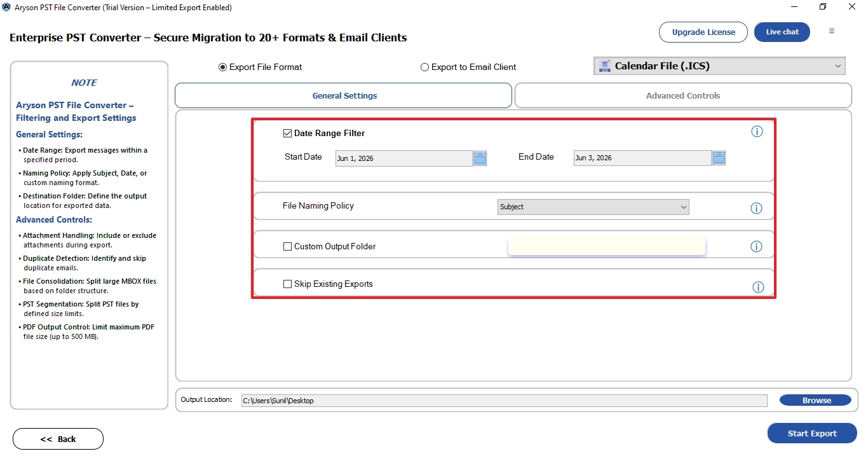The image size is (868, 463).
Task: Tick the Skip Existing Exports checkbox
Action: 288,284
